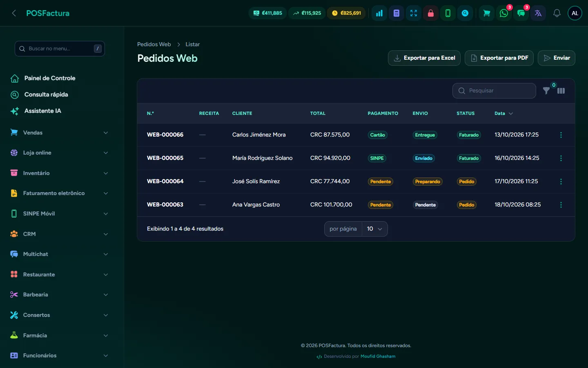
Task: Click the Preparando shipping status badge
Action: pyautogui.click(x=428, y=182)
